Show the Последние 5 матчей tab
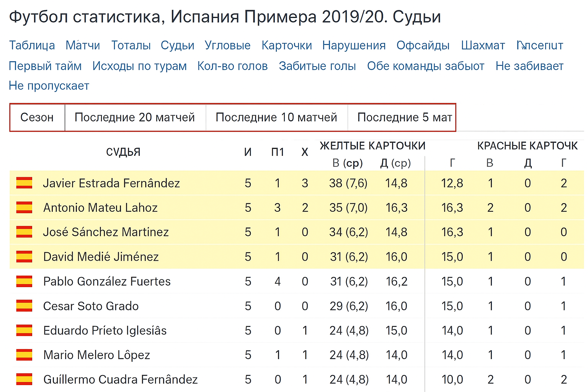588x392 pixels. pyautogui.click(x=404, y=117)
